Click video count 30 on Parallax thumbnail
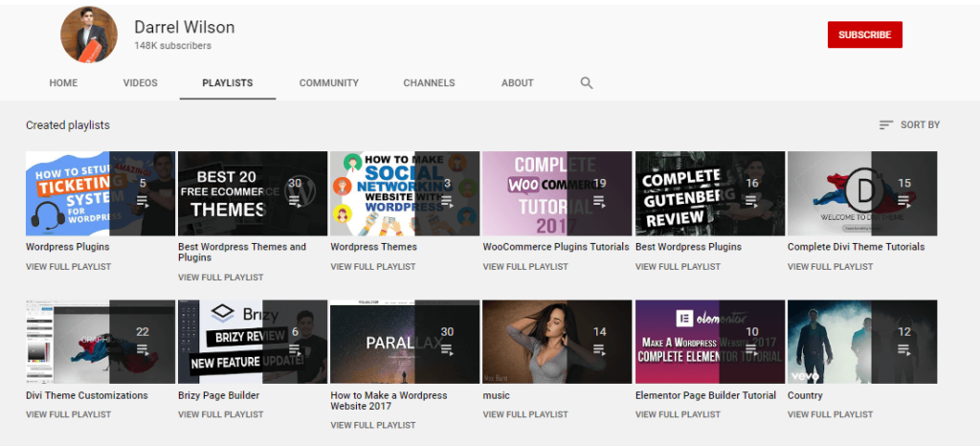Image resolution: width=980 pixels, height=446 pixels. tap(447, 332)
